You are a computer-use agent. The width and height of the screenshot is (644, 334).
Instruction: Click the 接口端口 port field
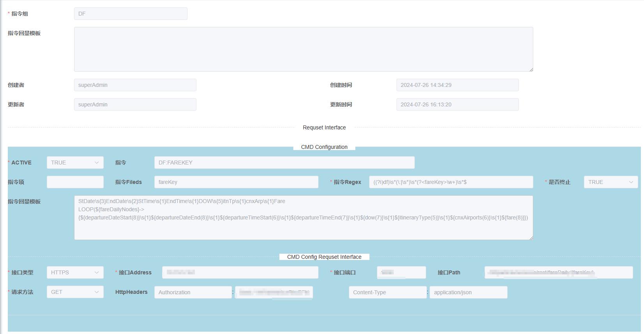point(401,272)
